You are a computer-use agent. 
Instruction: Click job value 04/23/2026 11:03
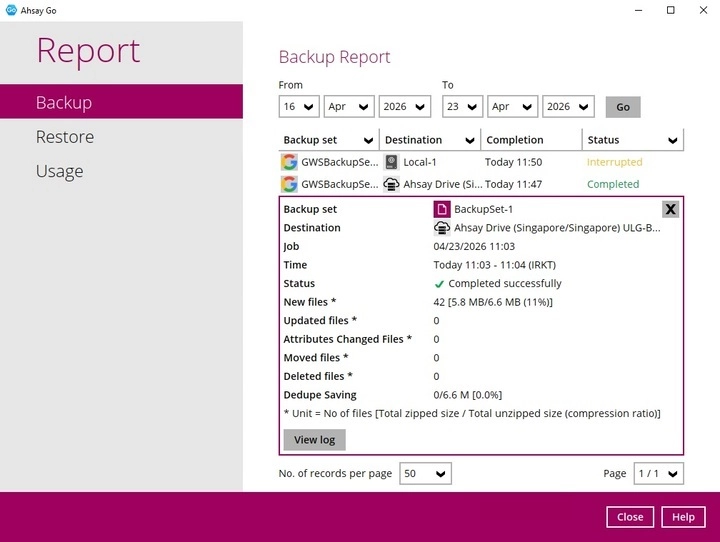click(x=474, y=247)
